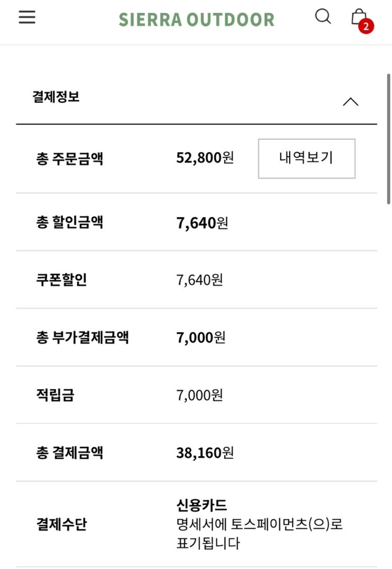
Task: Click the 쿠폰할인 7,640원 value
Action: click(x=199, y=280)
